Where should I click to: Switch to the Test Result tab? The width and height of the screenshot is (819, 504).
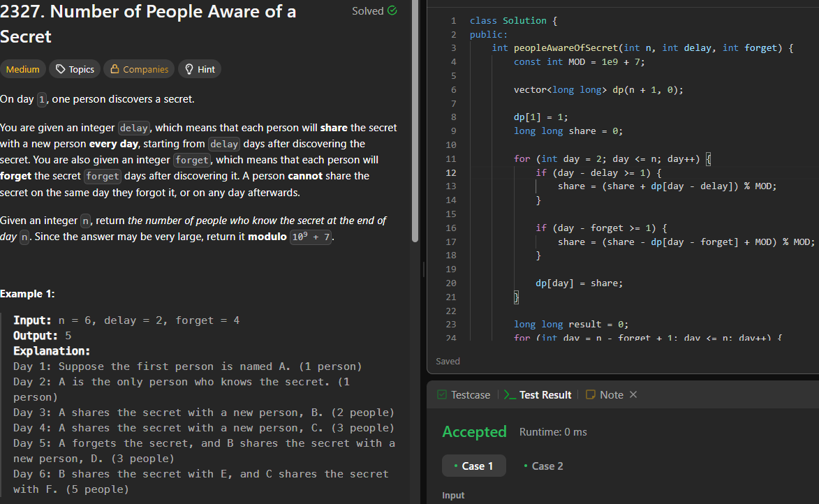click(538, 395)
